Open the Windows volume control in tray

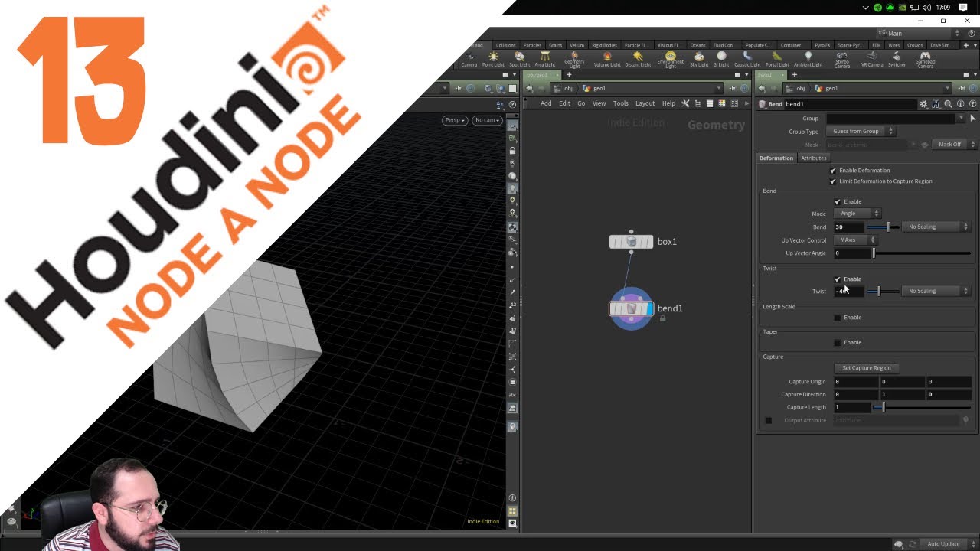(926, 8)
